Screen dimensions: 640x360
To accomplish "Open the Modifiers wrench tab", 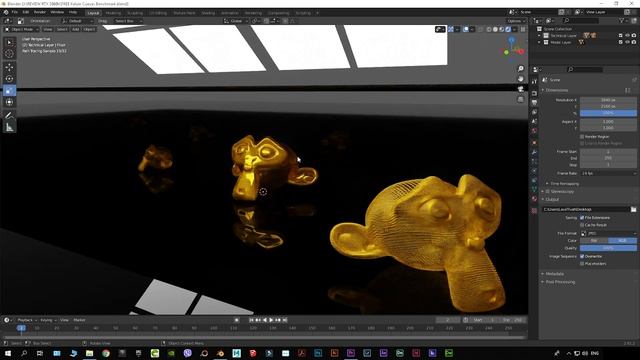I will click(x=534, y=152).
